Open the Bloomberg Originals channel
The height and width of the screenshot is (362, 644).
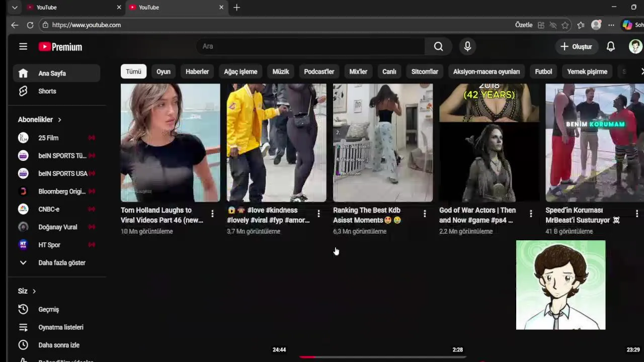tap(56, 192)
